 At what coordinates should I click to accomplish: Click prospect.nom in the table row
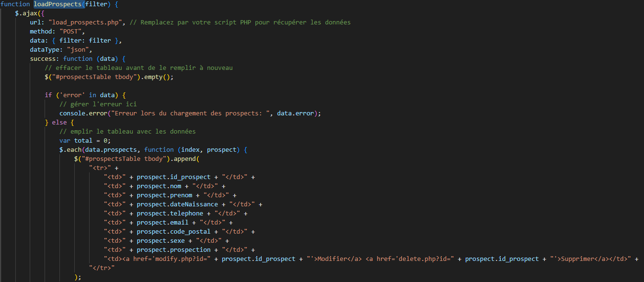[x=159, y=186]
